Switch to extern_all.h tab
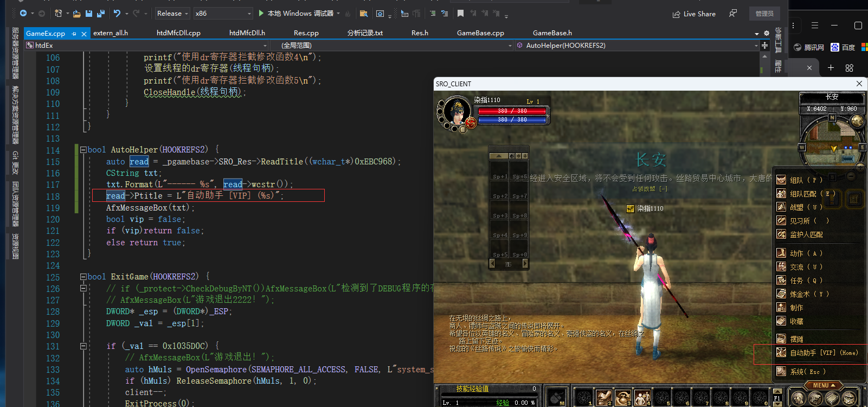This screenshot has width=868, height=407. pyautogui.click(x=111, y=33)
